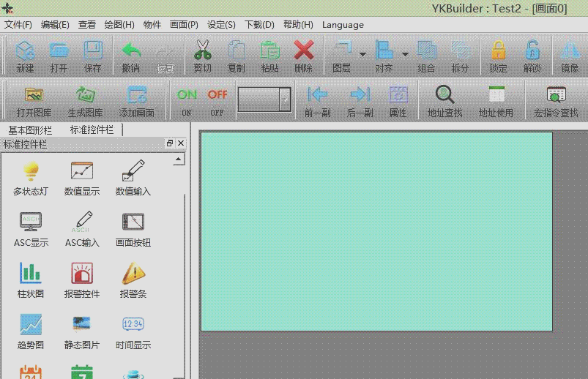The width and height of the screenshot is (588, 379).
Task: Click the New (新建) project icon
Action: (25, 56)
